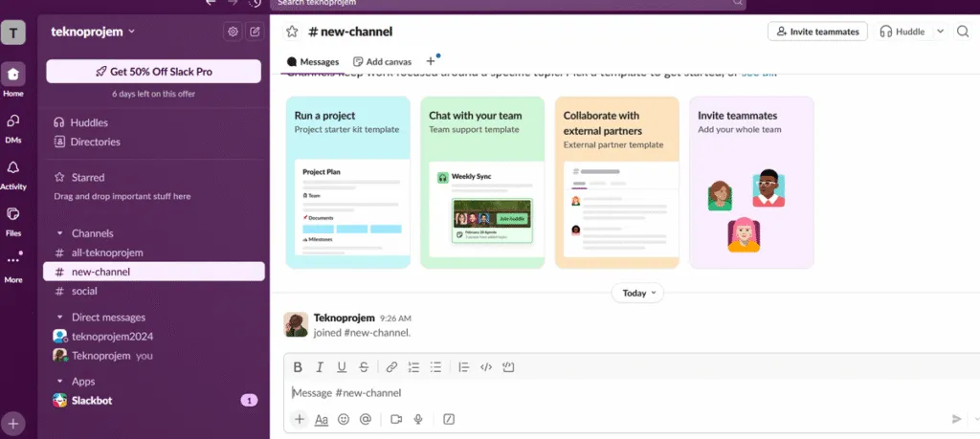Open workspace settings gear icon
The image size is (980, 439).
coord(234,32)
